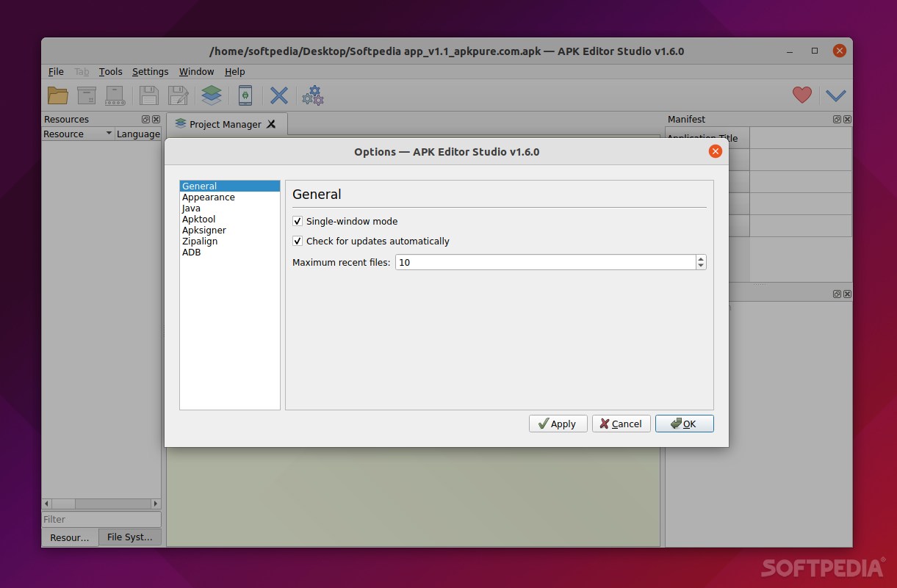Click the heart donate icon
The image size is (897, 588).
tap(801, 95)
